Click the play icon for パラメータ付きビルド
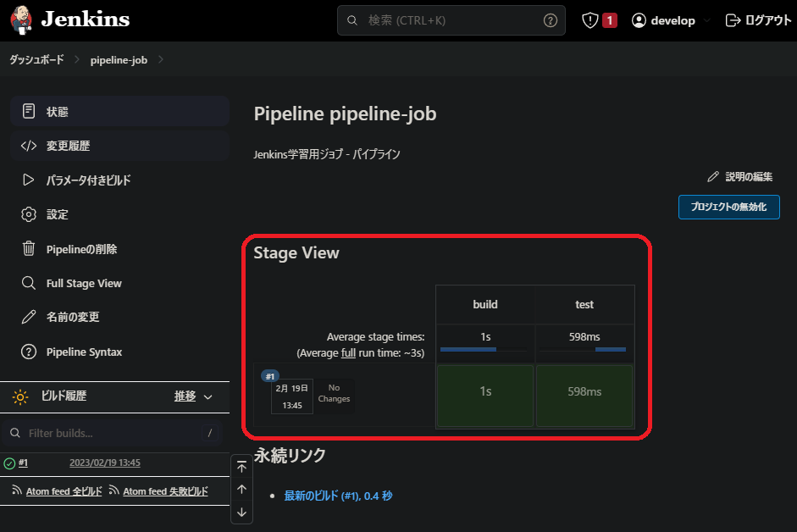Viewport: 797px width, 532px height. pyautogui.click(x=29, y=180)
